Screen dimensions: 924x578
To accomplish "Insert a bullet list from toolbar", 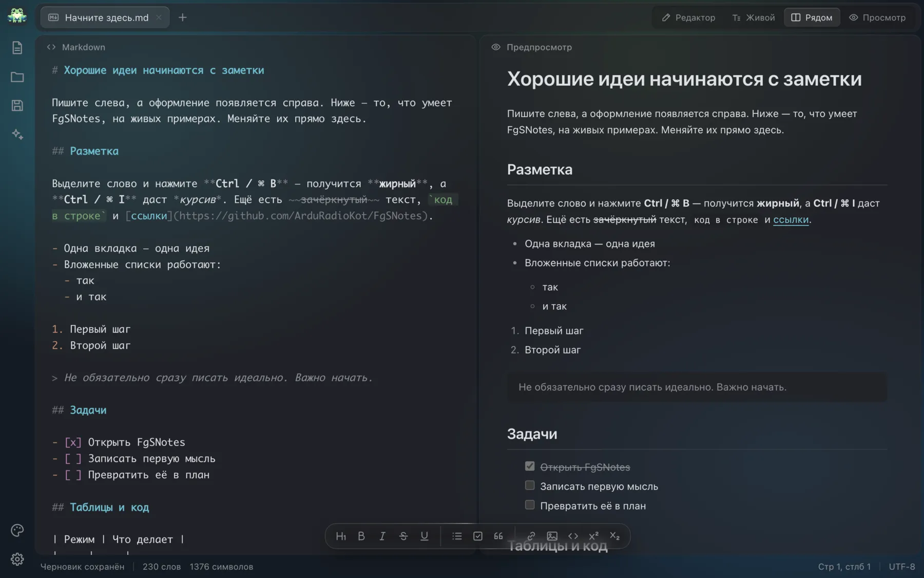I will (457, 536).
